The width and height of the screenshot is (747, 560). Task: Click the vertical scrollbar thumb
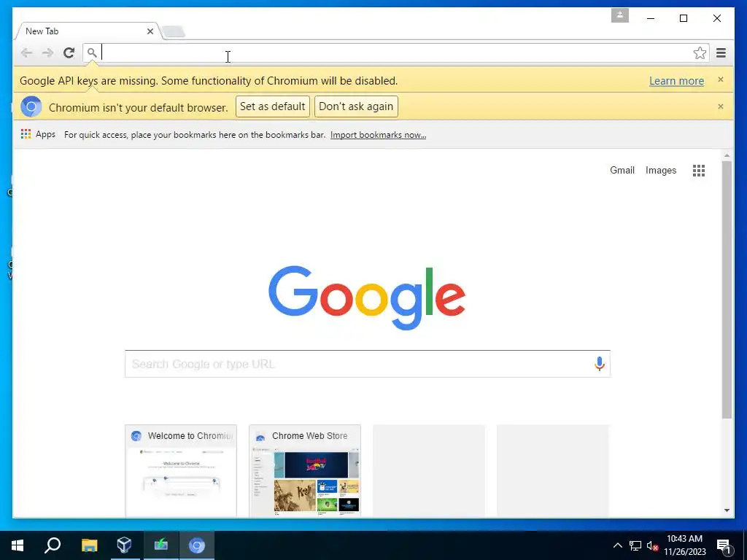(727, 290)
